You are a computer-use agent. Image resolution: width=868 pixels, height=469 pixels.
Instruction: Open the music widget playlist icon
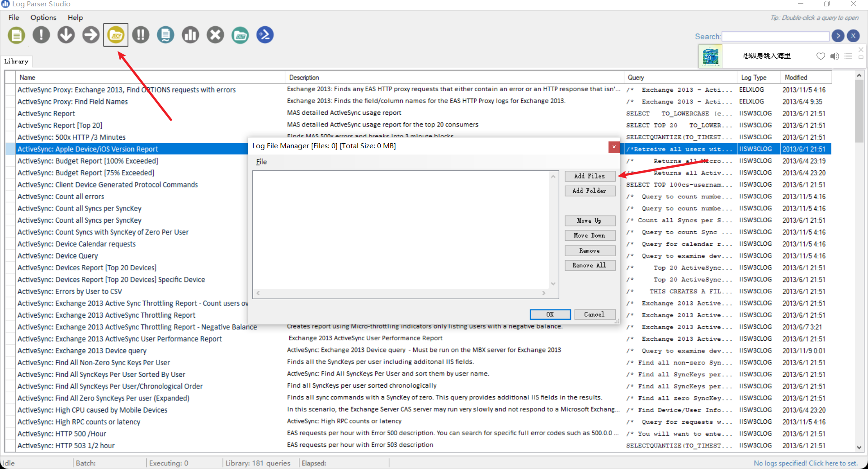[848, 56]
